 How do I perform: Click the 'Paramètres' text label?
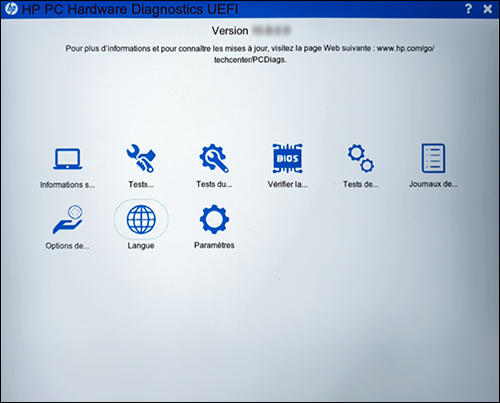214,245
